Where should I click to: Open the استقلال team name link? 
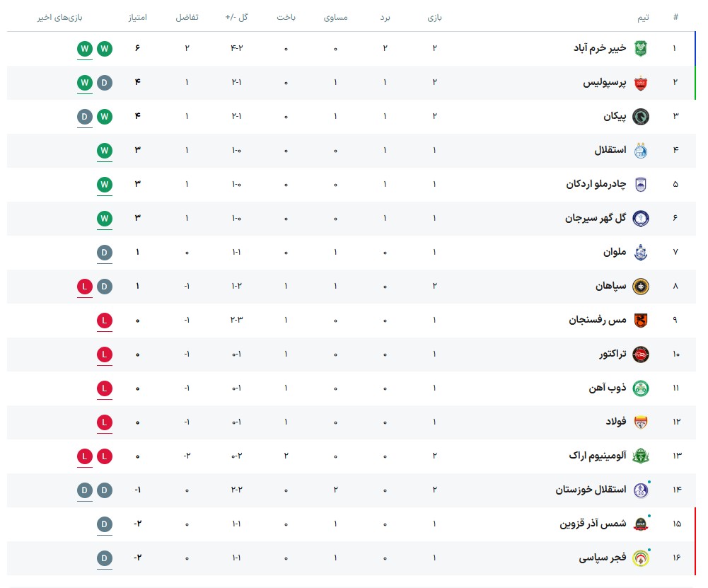[x=610, y=150]
